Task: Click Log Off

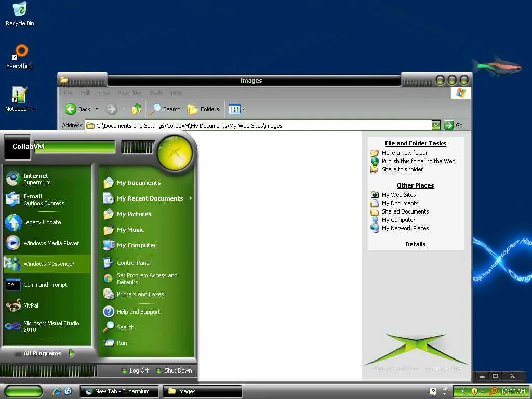Action: click(135, 370)
